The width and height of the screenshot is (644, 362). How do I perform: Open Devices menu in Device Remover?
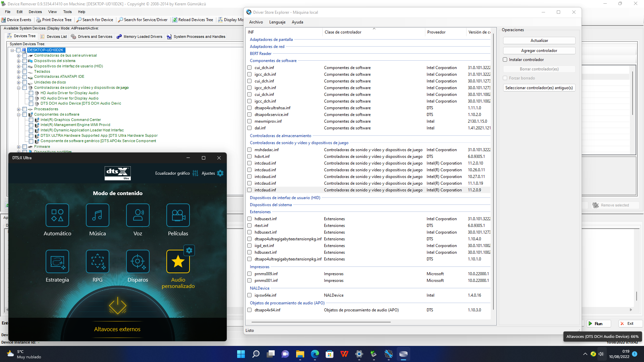(35, 12)
